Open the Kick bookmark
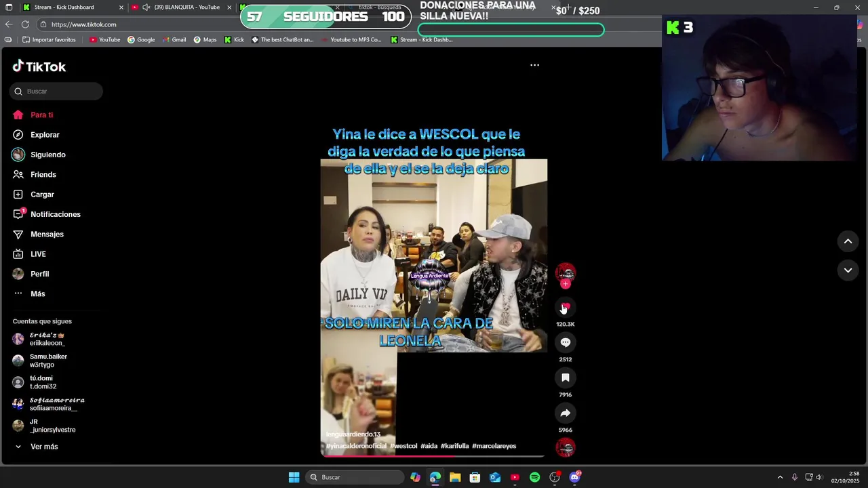Screen dimensions: 868x488 [234, 40]
